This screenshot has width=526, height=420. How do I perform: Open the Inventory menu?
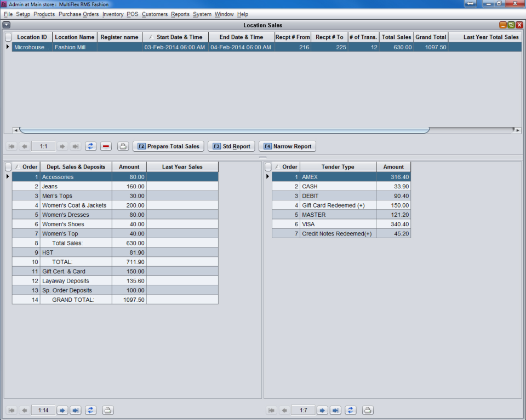(113, 14)
